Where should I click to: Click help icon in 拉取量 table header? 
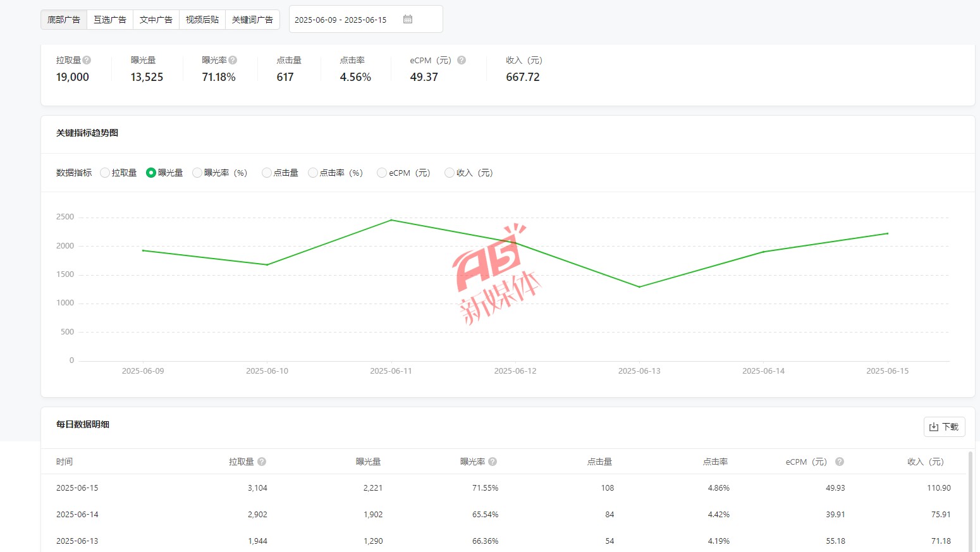(x=262, y=462)
